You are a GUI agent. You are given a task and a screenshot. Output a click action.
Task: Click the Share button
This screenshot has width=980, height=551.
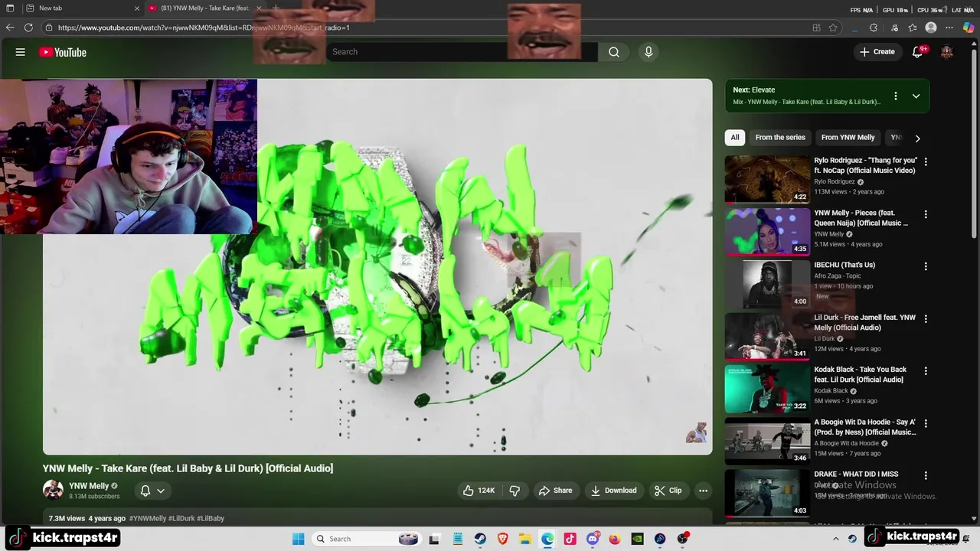(555, 491)
